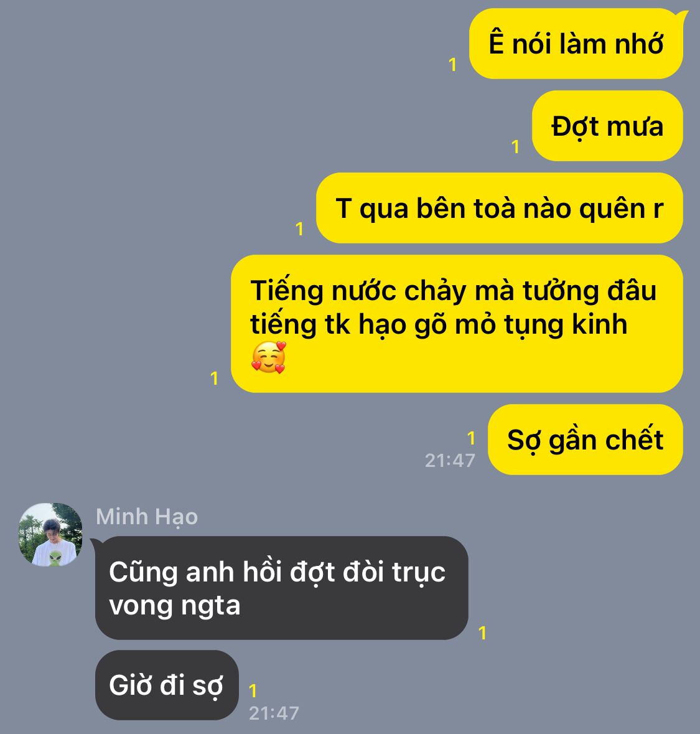Tap read count beside 'Giờ đi sợ' message
The image size is (700, 734).
tap(253, 691)
